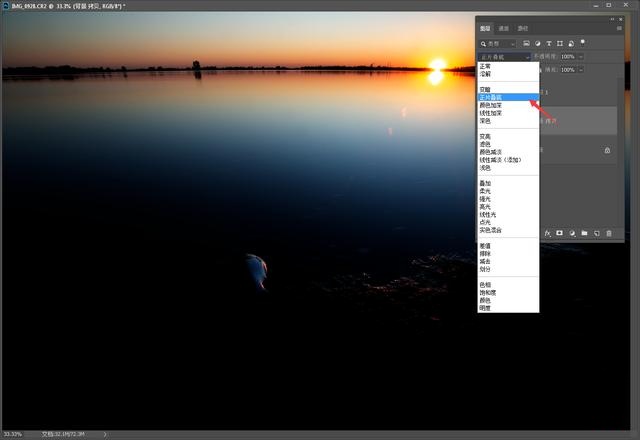Create new fill or adjustment layer icon

pos(572,233)
